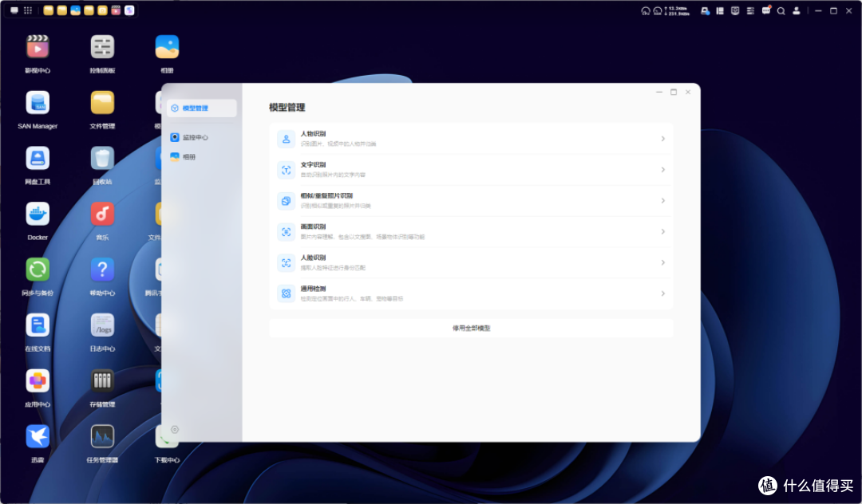
Task: Click the 通用检测 row title
Action: coord(313,289)
